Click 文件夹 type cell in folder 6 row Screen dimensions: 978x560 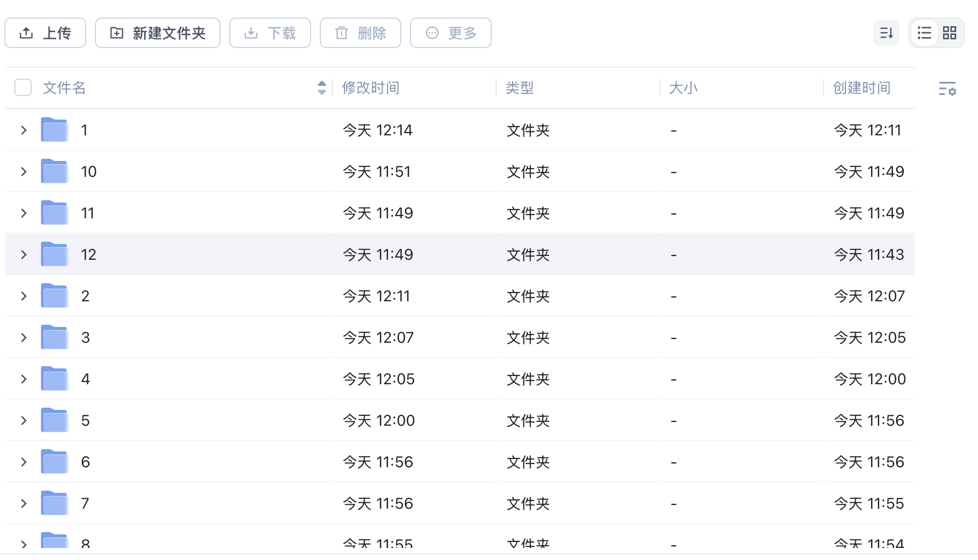coord(528,462)
